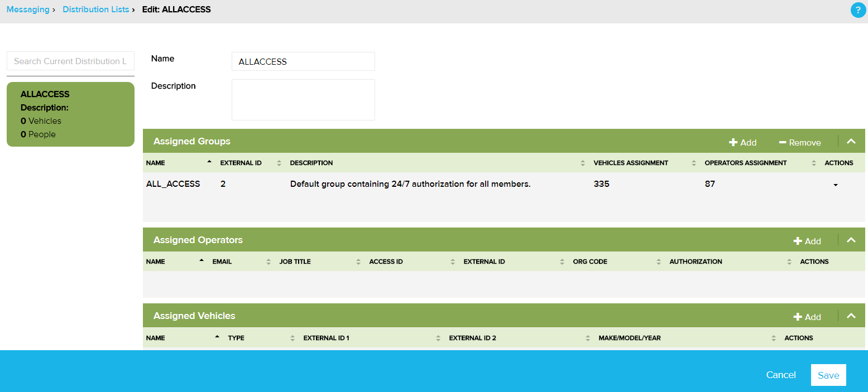Click the Search Current Distribution List field

point(70,61)
